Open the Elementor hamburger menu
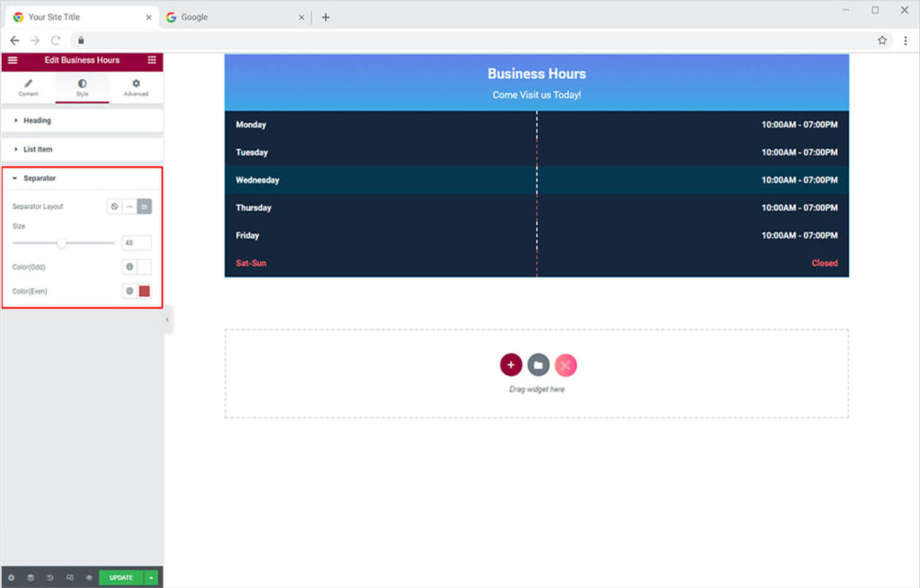Screen dimensions: 920x588 (13, 60)
